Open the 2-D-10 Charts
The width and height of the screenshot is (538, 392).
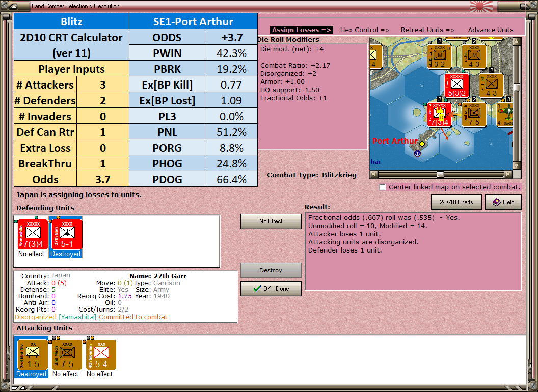pos(456,202)
